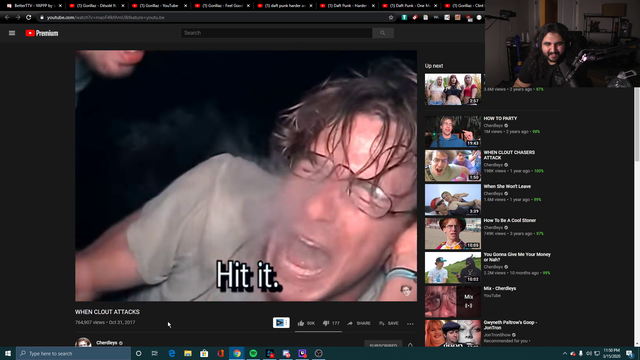The width and height of the screenshot is (640, 360).
Task: Go back with the browser back arrow
Action: click(x=7, y=18)
